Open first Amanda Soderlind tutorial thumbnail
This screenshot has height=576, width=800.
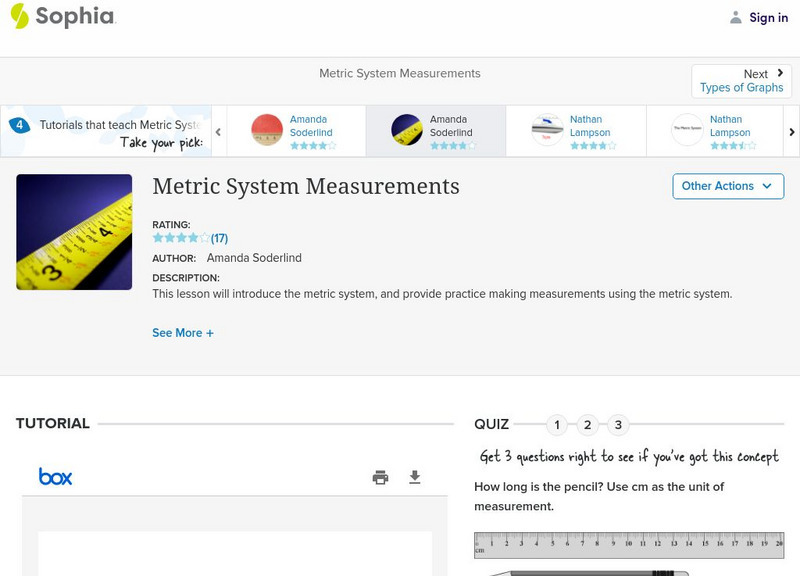click(x=267, y=130)
